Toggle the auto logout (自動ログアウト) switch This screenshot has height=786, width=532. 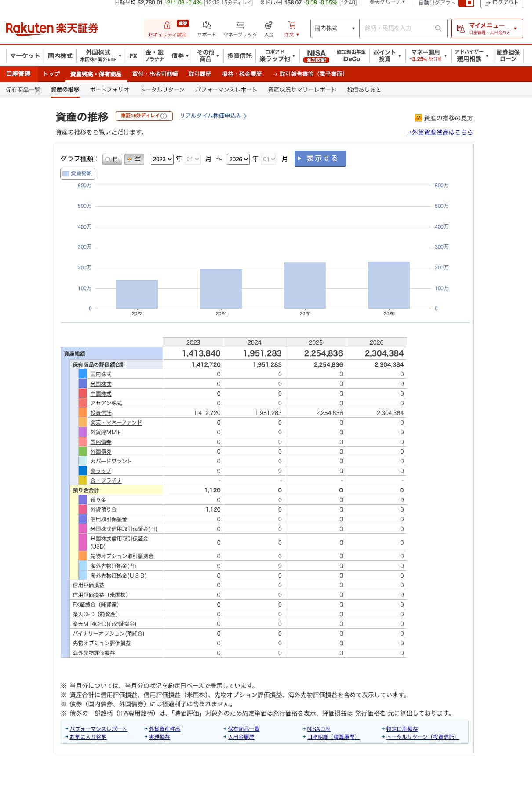[466, 3]
